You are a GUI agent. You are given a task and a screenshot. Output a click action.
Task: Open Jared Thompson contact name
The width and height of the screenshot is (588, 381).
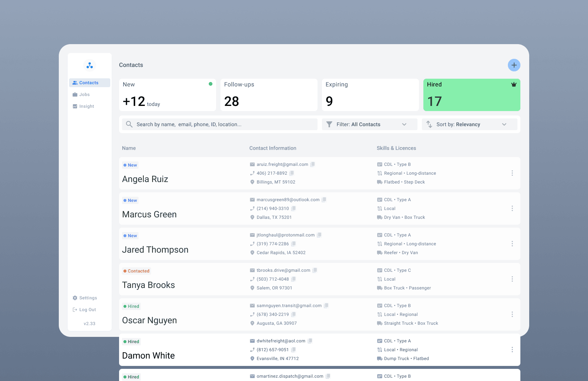click(x=155, y=250)
